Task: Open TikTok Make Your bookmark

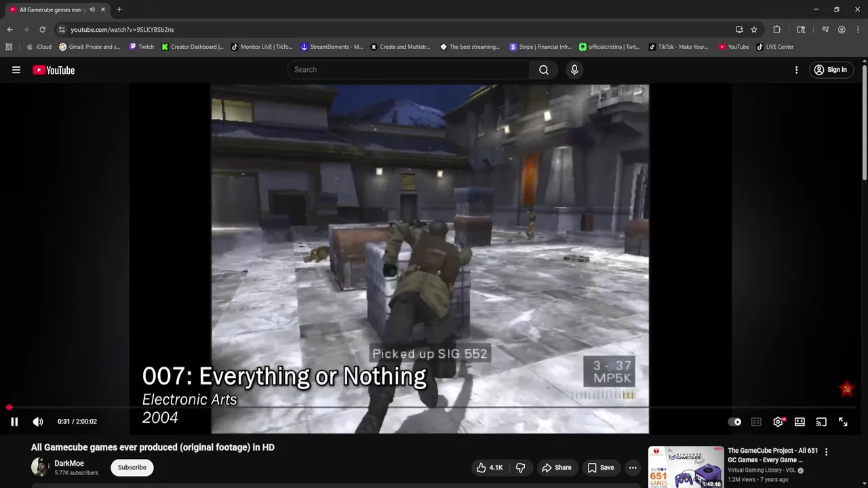Action: tap(679, 47)
